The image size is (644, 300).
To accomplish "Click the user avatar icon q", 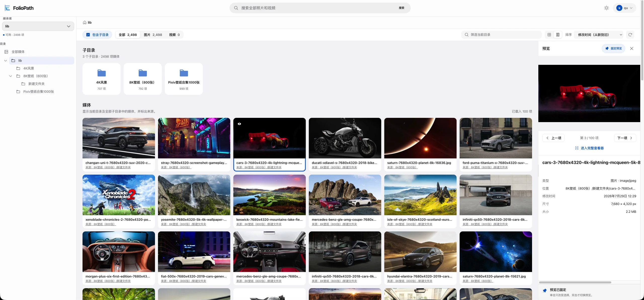I will pos(619,8).
